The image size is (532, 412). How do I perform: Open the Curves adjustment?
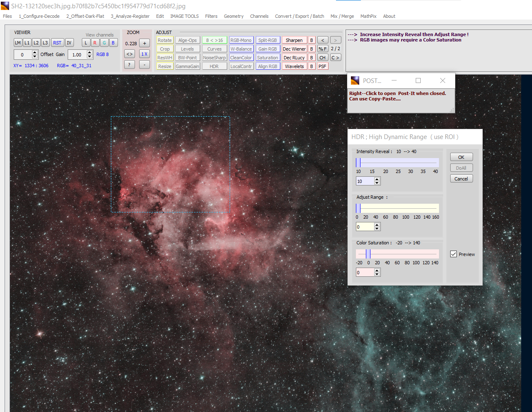214,49
